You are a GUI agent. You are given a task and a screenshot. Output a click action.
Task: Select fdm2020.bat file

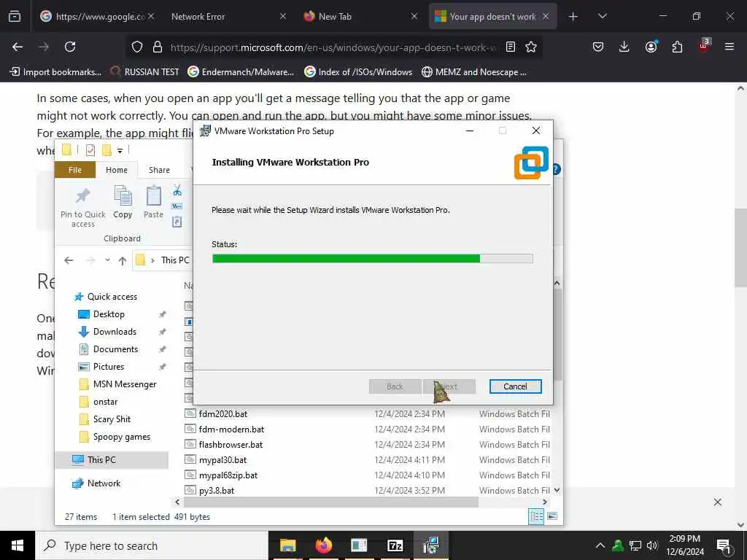[223, 414]
